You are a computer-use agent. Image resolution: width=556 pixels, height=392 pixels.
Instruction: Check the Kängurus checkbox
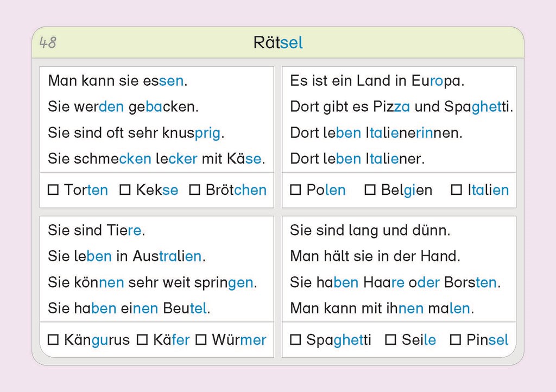(53, 340)
